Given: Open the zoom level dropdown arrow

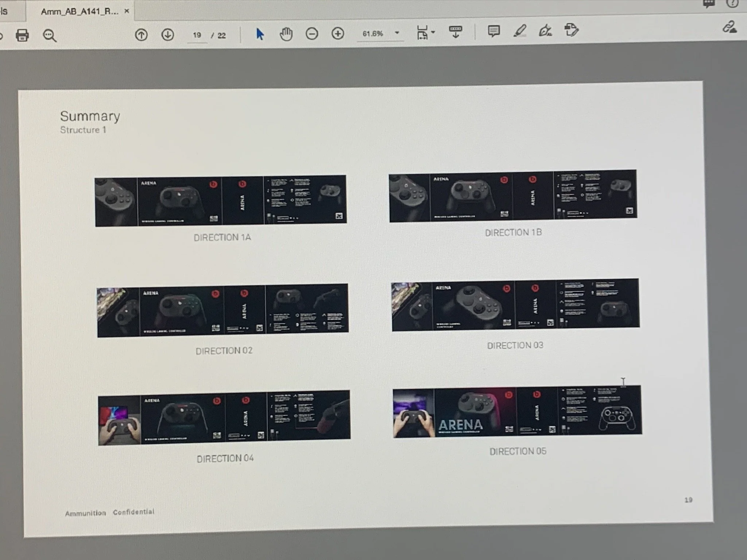Looking at the screenshot, I should point(397,33).
